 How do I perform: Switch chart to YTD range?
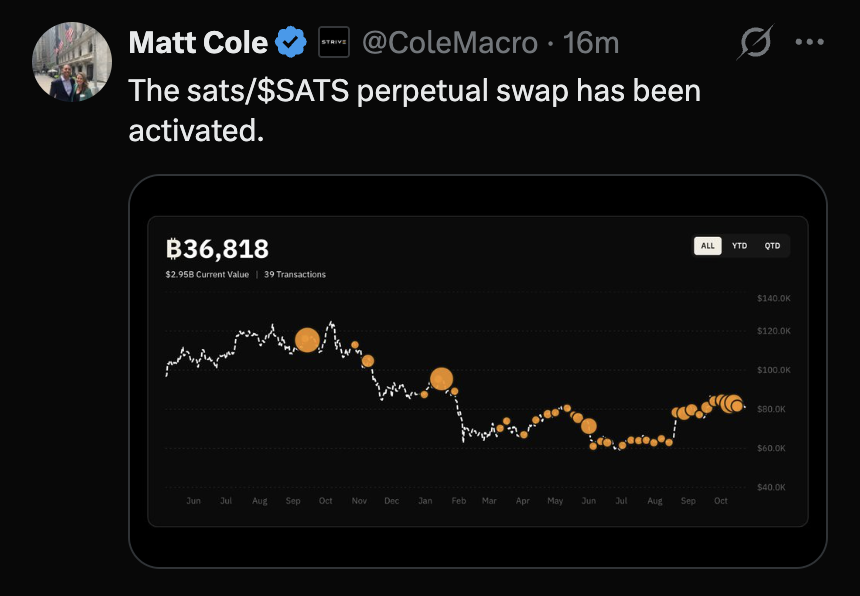(739, 246)
